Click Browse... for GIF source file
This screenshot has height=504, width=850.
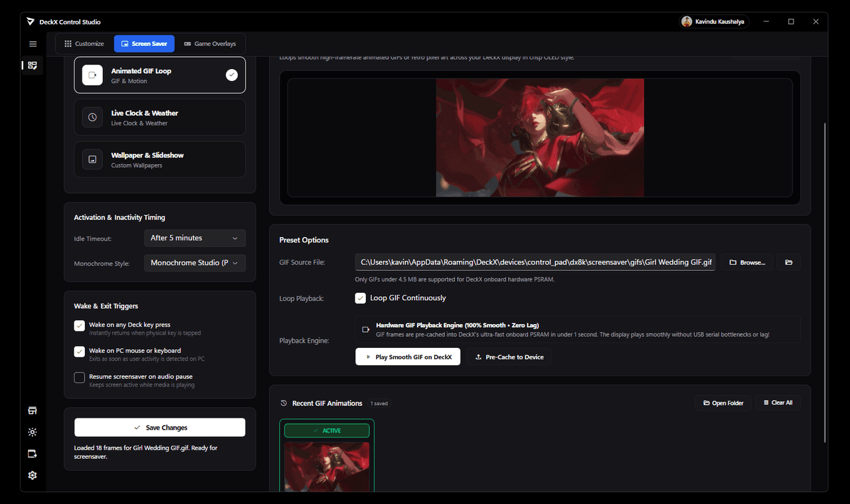(747, 262)
